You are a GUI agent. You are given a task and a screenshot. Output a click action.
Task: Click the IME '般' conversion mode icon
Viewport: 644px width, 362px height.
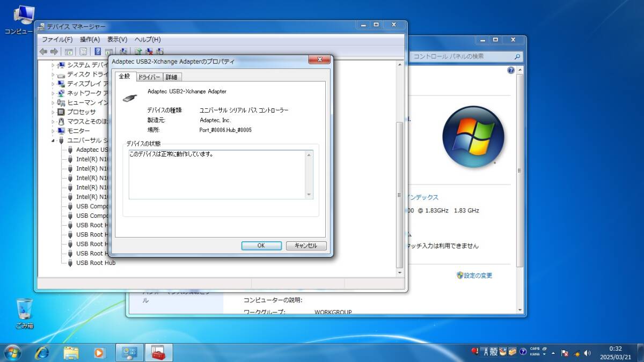pyautogui.click(x=494, y=352)
